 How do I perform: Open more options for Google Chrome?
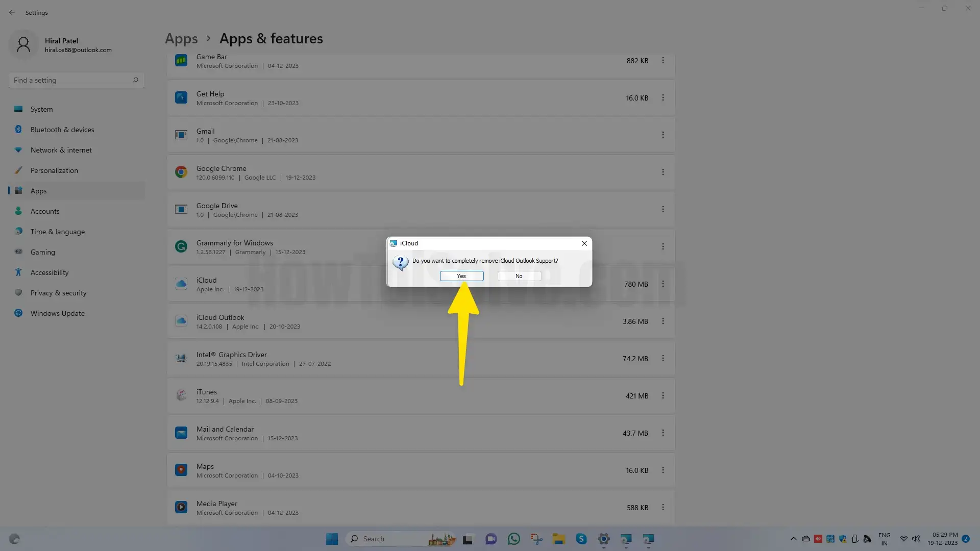tap(663, 172)
